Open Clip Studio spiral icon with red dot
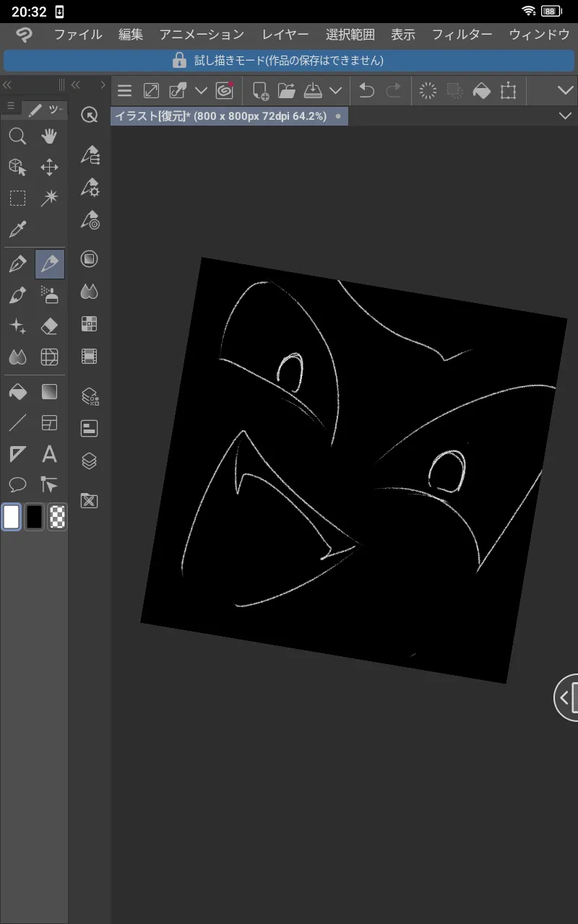 tap(225, 90)
